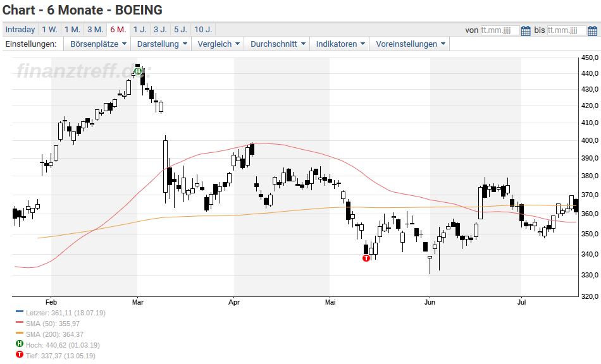
Task: Open the Börsenplätze dropdown
Action: [x=97, y=44]
